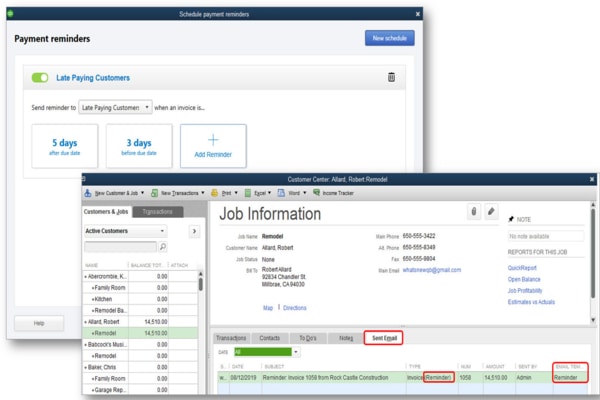Open the Open Balance report link
Image resolution: width=600 pixels, height=400 pixels.
click(x=524, y=279)
